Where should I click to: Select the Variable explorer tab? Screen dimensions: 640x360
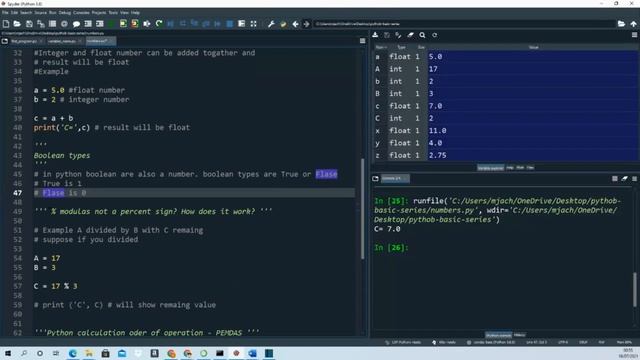tap(491, 168)
